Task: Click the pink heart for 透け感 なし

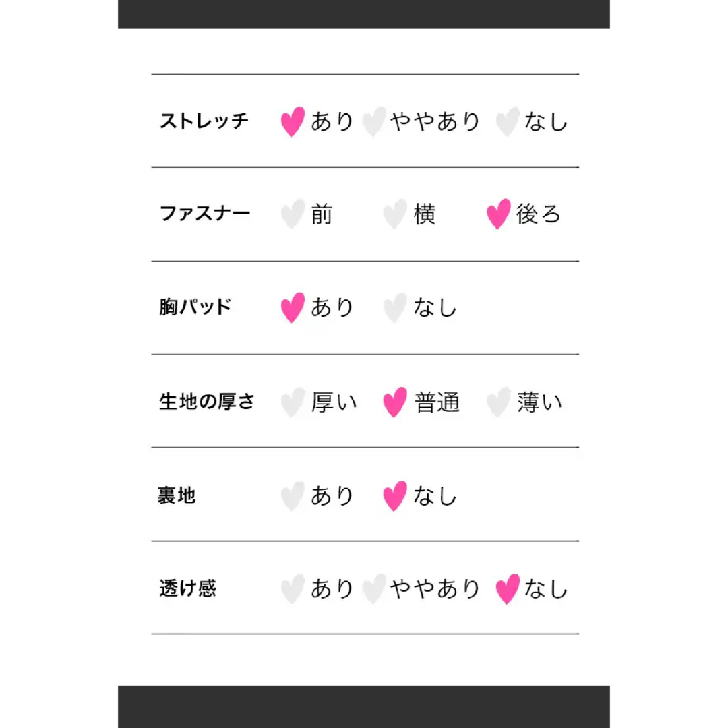Action: coord(508,589)
